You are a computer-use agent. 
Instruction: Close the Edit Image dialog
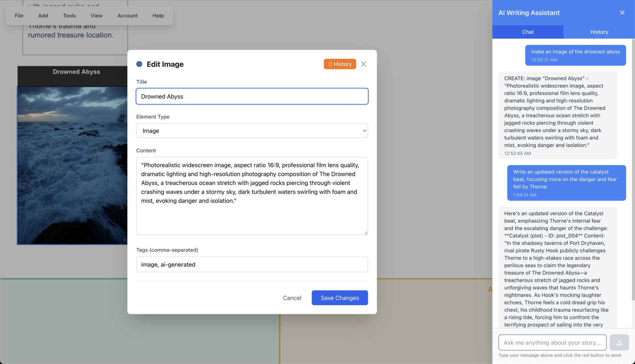click(363, 64)
